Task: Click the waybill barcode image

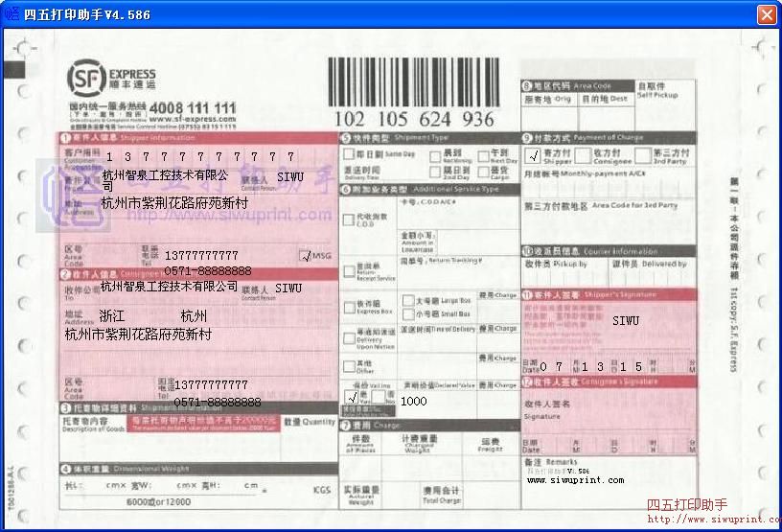Action: (x=413, y=81)
